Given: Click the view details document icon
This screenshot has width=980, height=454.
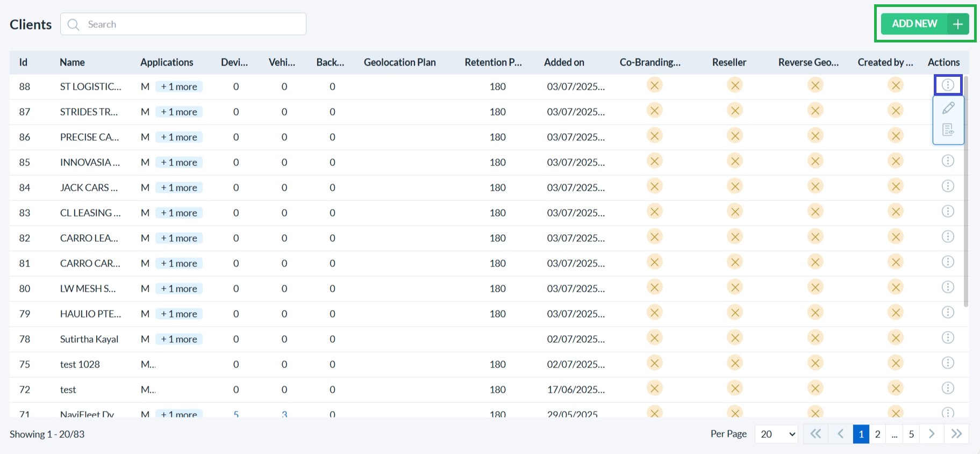Looking at the screenshot, I should point(948,129).
